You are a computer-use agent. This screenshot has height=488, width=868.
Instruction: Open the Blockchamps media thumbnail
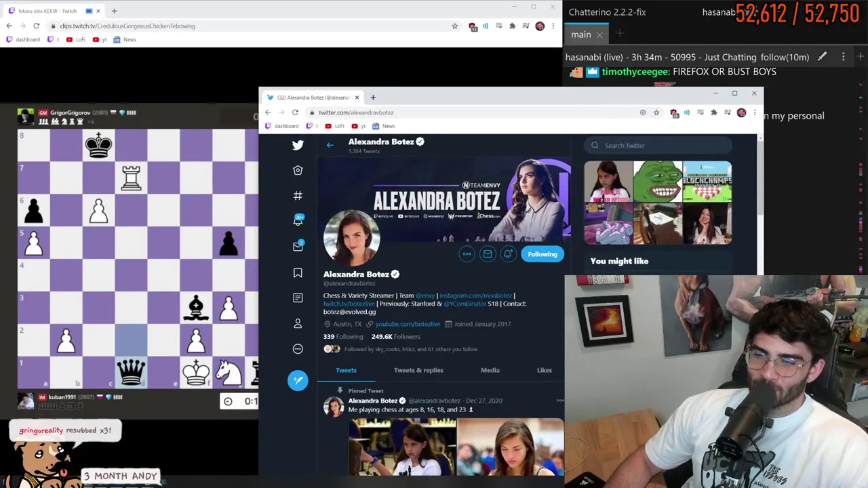point(707,182)
